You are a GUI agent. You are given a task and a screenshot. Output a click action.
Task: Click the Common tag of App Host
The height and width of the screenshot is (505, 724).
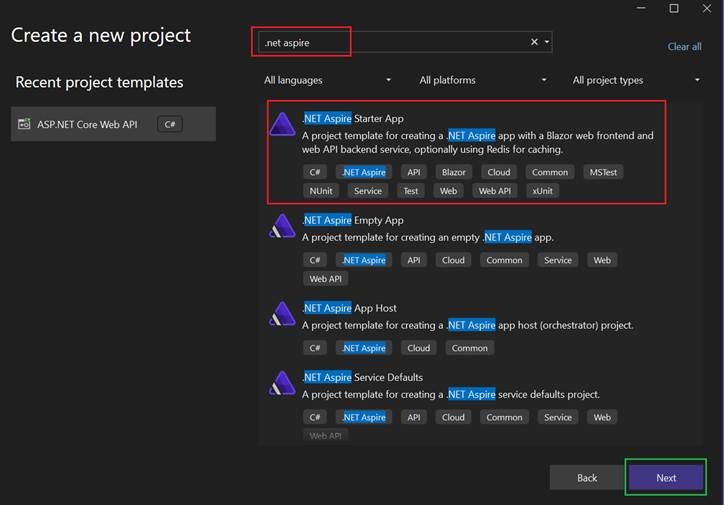click(x=470, y=348)
